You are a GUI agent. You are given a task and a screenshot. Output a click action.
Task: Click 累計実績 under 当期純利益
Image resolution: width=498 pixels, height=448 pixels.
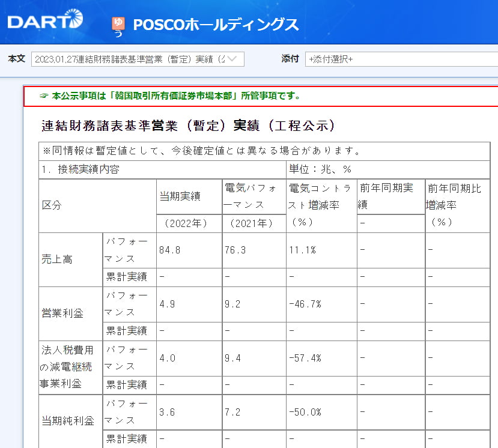pos(126,439)
